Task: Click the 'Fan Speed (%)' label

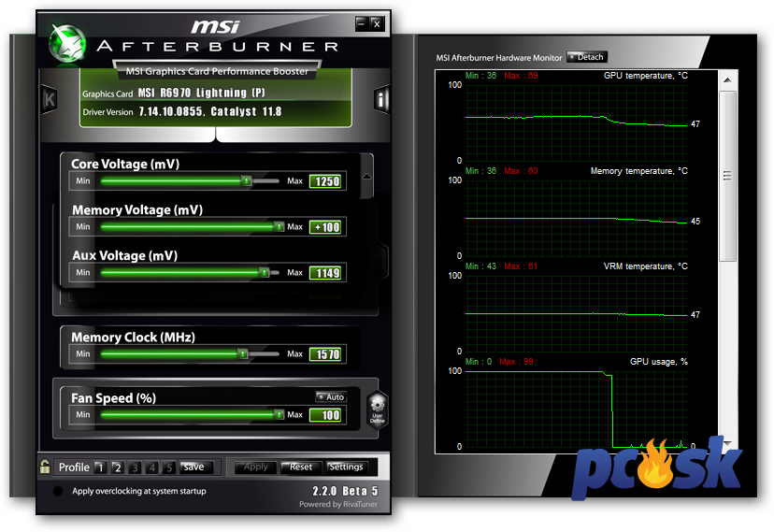Action: click(113, 397)
